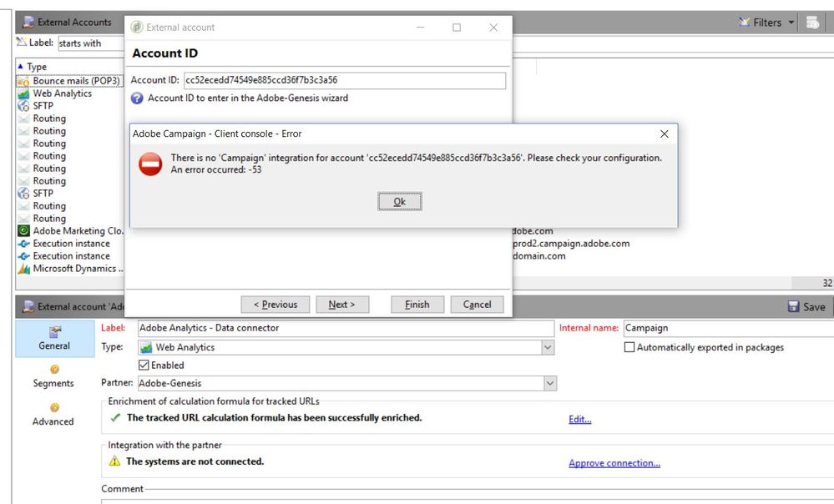Click the Filters funnel icon in the toolbar
The width and height of the screenshot is (834, 504).
click(744, 22)
